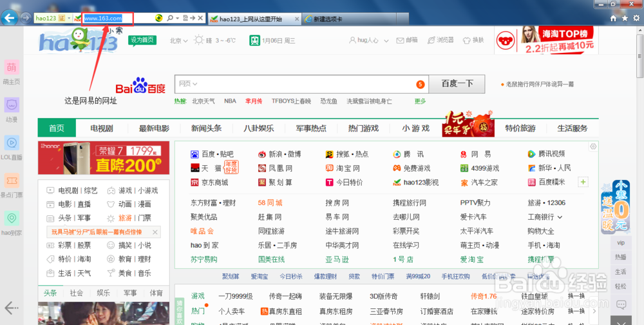Click the 换一换 link in 游戏 row
This screenshot has width=644, height=325.
(x=576, y=296)
